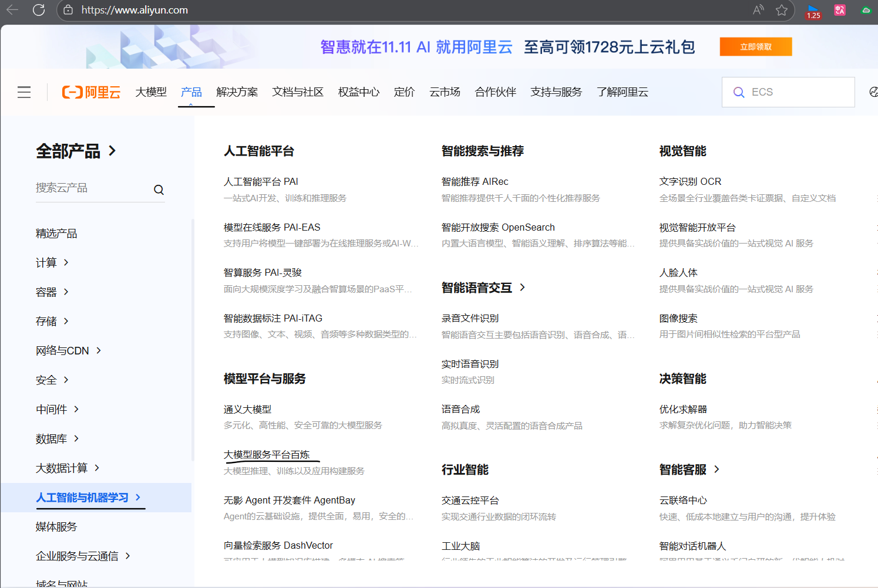Expand the 全部产品 section
878x588 pixels.
click(x=77, y=151)
